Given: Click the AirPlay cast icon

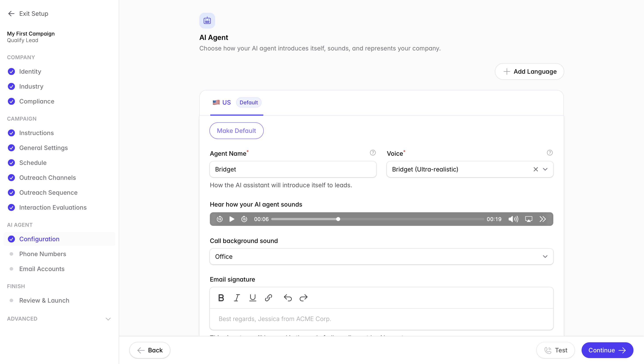Looking at the screenshot, I should (x=529, y=219).
